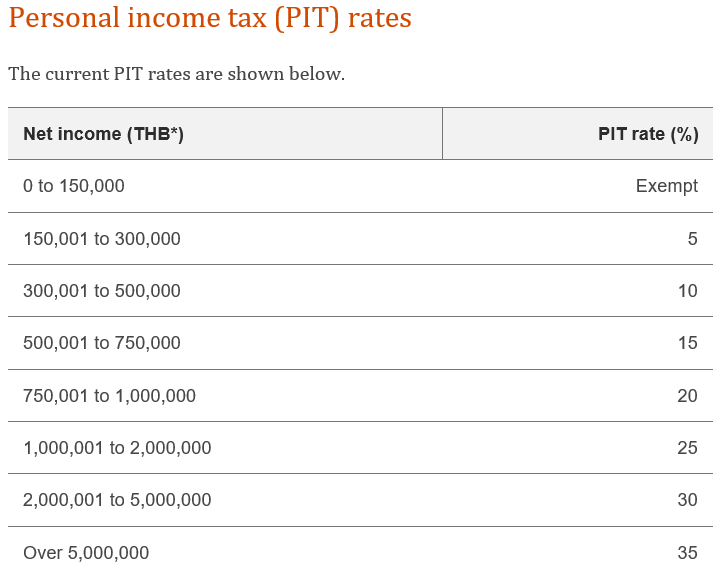
Task: Click the "0 to 150,000" income cell
Action: pos(74,186)
